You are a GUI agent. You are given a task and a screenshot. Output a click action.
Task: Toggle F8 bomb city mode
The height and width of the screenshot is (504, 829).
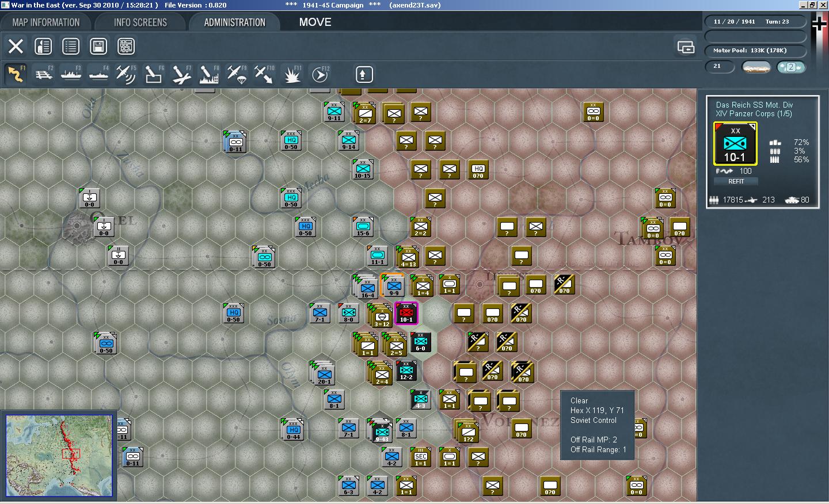(209, 74)
